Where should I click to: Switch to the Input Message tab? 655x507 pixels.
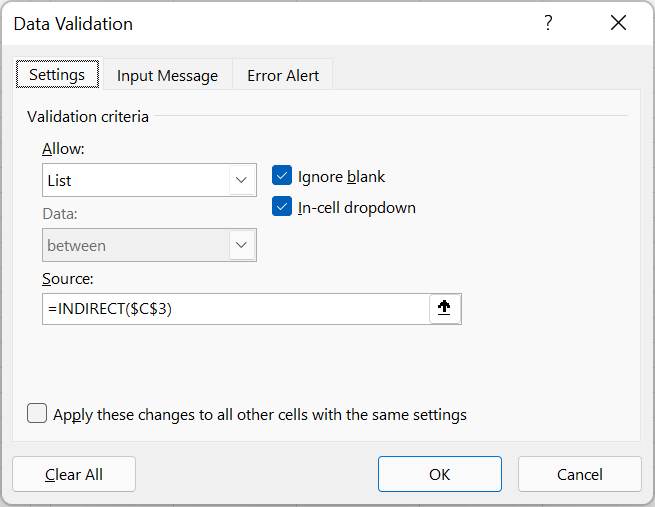(168, 76)
